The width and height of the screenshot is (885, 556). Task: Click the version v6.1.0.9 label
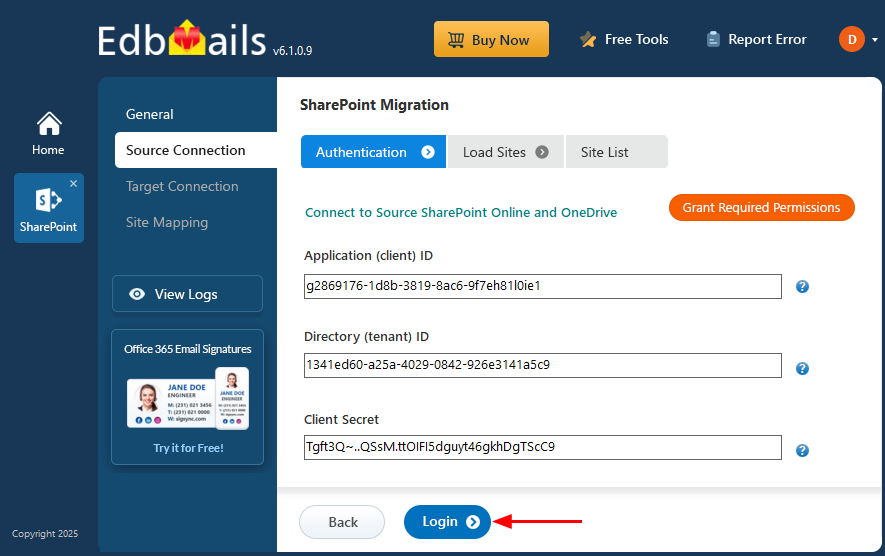[x=292, y=51]
